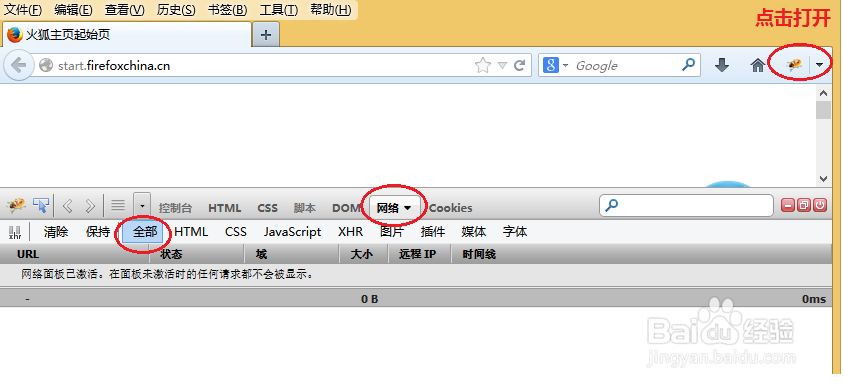Open the URL history dropdown arrow
This screenshot has width=844, height=387.
point(502,66)
